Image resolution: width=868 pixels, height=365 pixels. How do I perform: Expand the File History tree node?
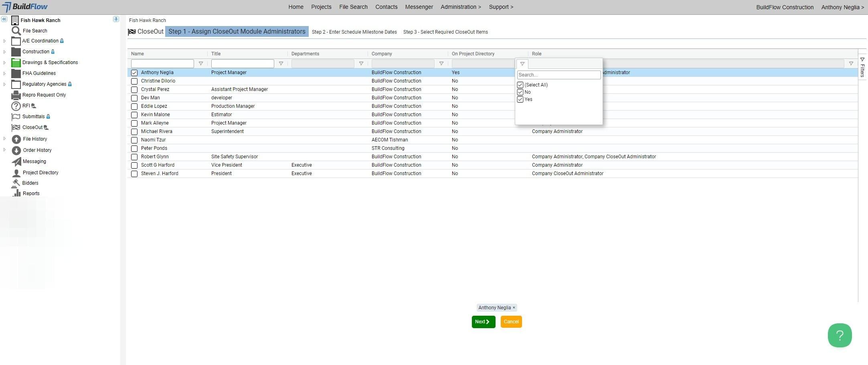4,139
